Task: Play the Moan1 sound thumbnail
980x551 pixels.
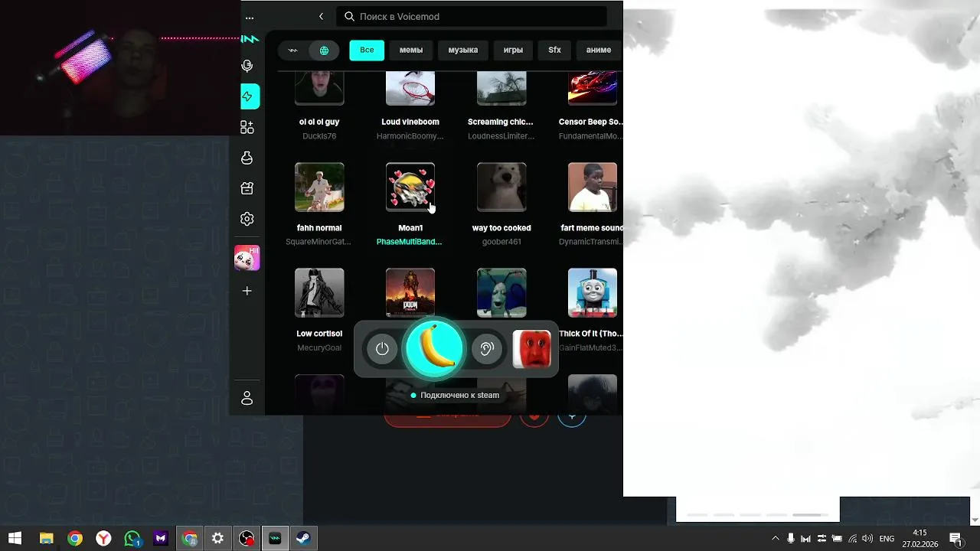Action: 410,187
